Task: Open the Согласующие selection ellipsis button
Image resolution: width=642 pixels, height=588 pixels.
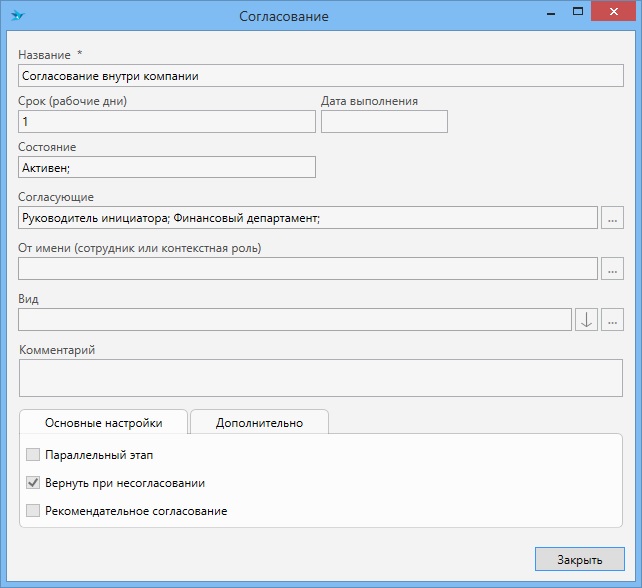Action: [x=613, y=217]
